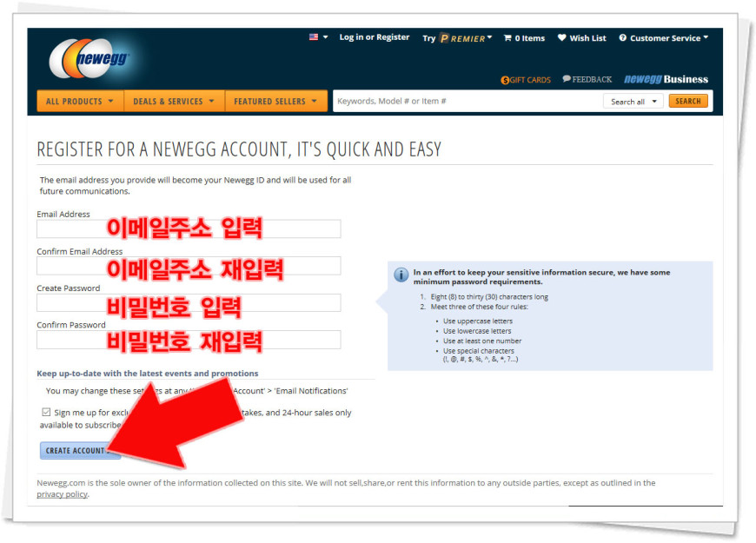
Task: Open the Deals & Services menu
Action: [x=174, y=102]
